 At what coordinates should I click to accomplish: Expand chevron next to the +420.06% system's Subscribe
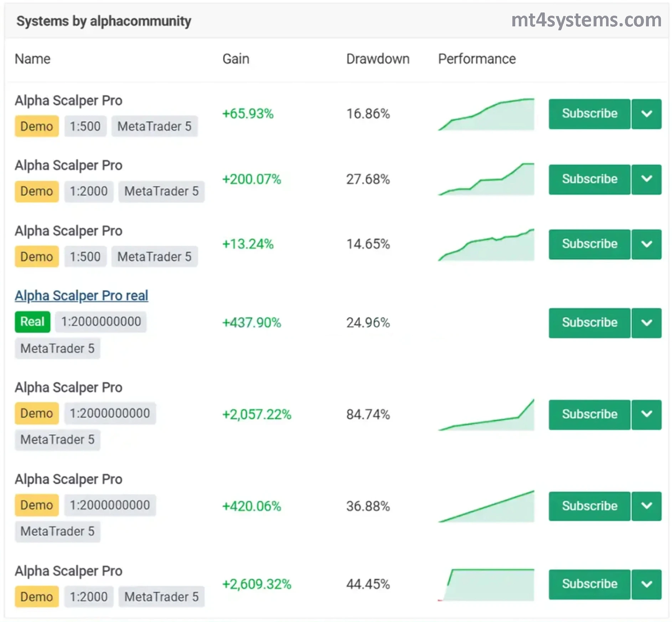click(x=646, y=506)
